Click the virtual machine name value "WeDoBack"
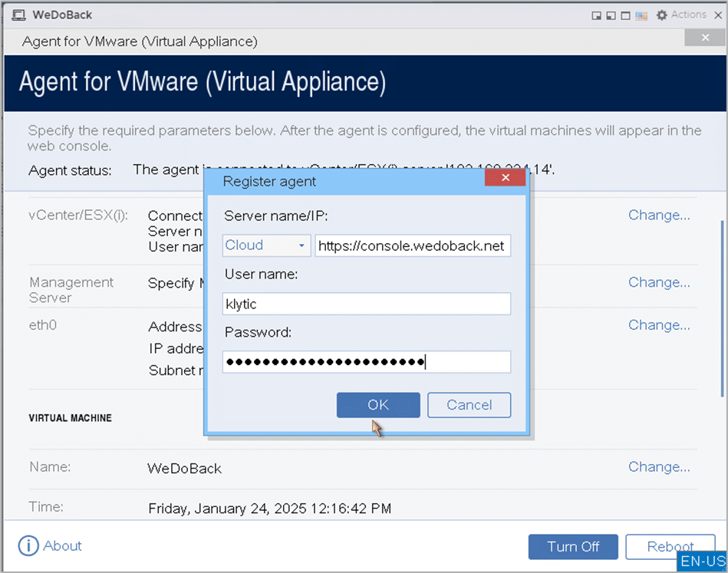This screenshot has width=728, height=573. [184, 468]
